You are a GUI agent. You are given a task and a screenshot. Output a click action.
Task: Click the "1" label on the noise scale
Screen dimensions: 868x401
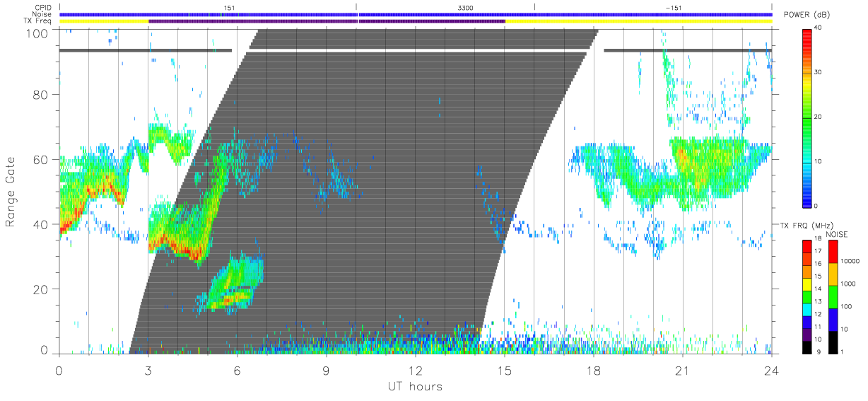click(843, 351)
